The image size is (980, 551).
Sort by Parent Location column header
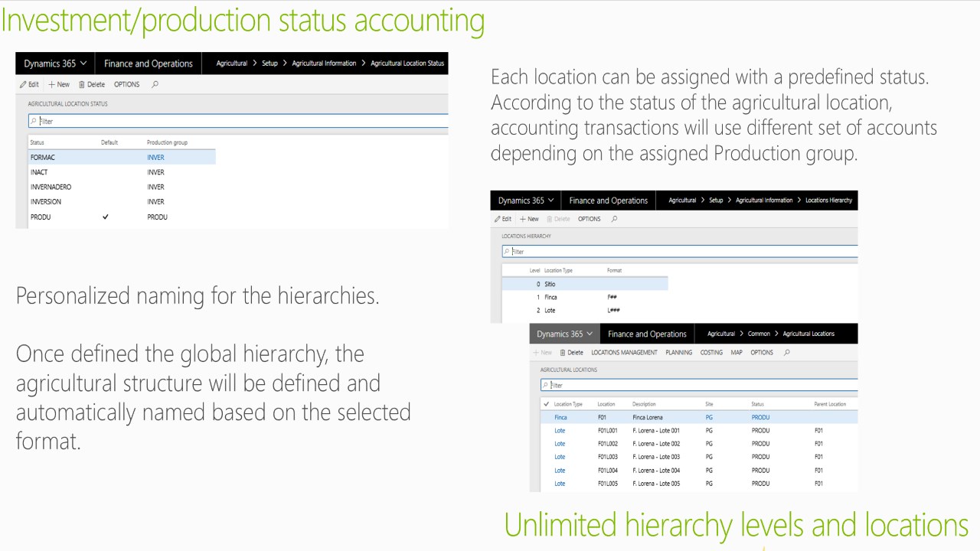tap(830, 404)
